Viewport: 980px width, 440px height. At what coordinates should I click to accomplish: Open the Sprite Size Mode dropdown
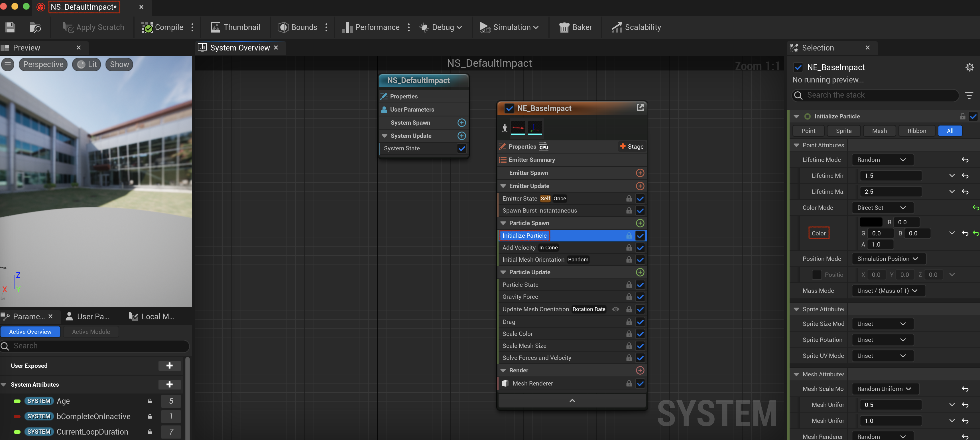coord(882,324)
